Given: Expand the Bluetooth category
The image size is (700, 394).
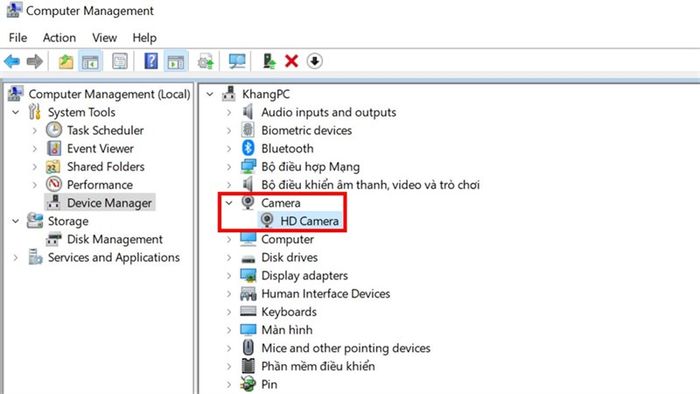Looking at the screenshot, I should (x=229, y=149).
